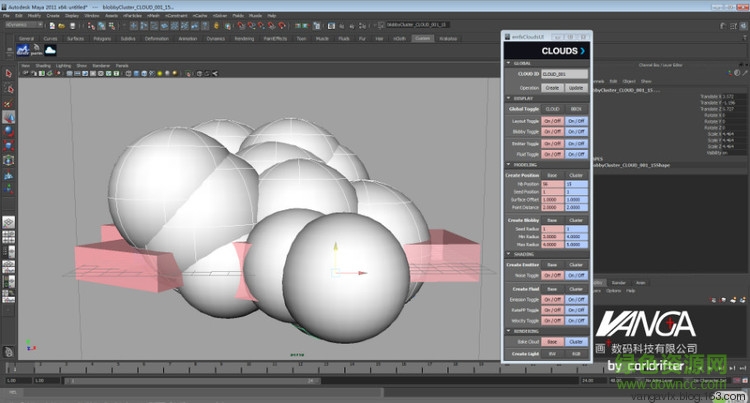Toggle Blobby On/Off for Cluster column
Screen dimensions: 750x403
pos(576,131)
